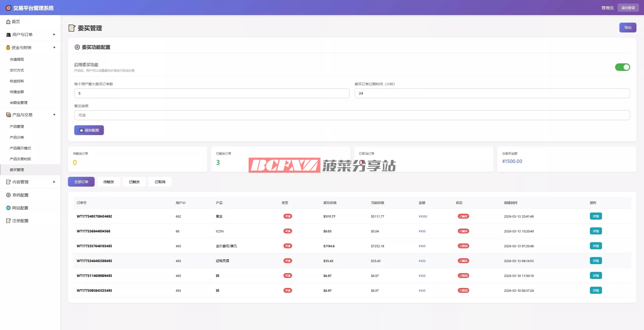
Task: Click the Website Config globe icon
Action: coord(8,208)
